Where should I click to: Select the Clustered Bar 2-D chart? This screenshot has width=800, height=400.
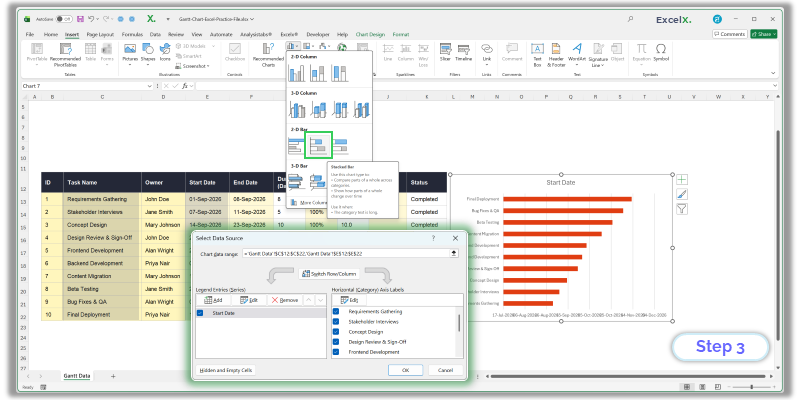click(297, 145)
